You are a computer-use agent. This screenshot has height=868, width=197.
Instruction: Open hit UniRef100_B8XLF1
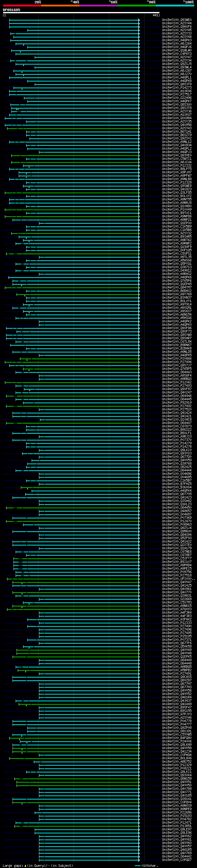(x=177, y=433)
